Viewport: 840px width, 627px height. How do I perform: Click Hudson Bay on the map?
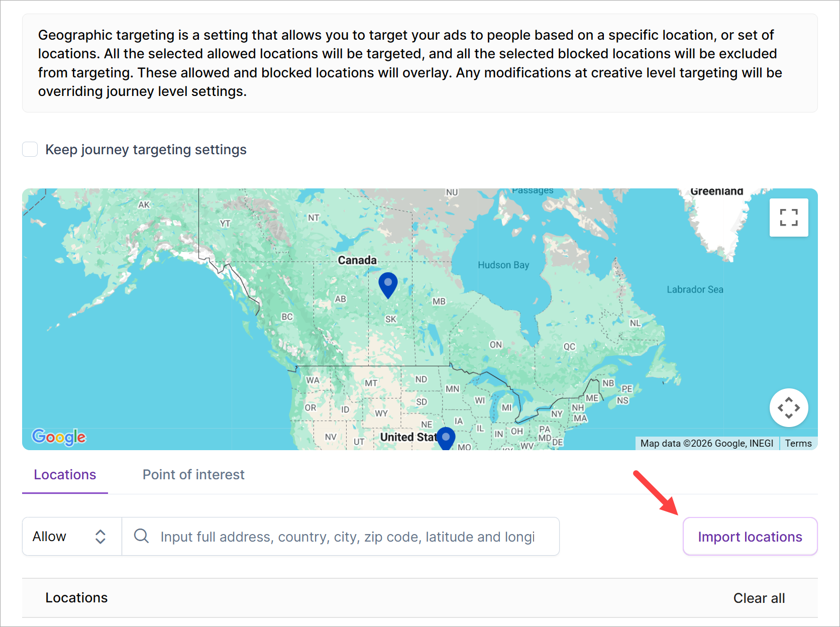(503, 265)
